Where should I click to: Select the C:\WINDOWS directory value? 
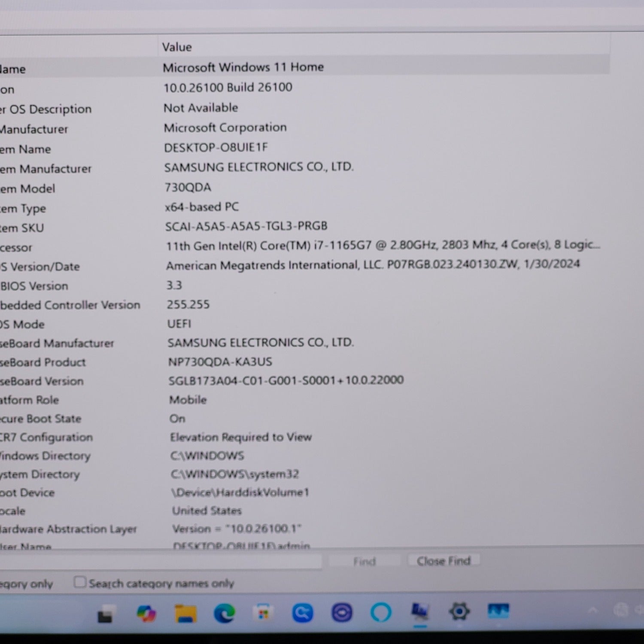coord(207,456)
